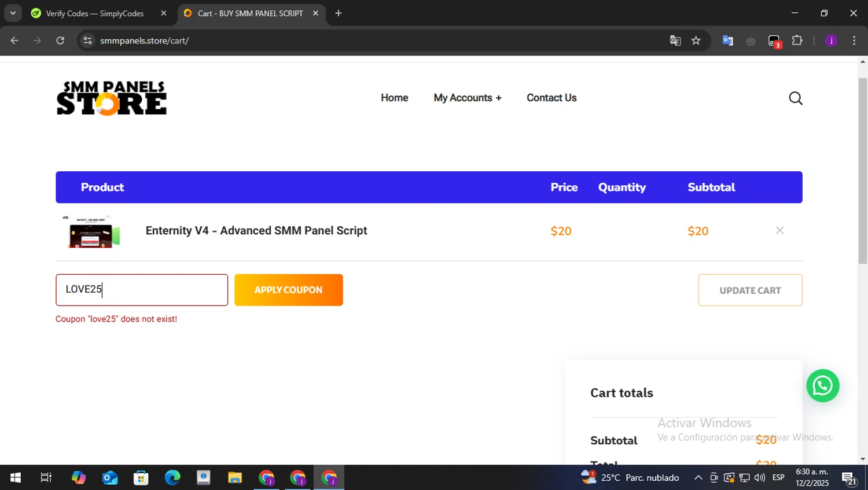This screenshot has width=868, height=490.
Task: Show hidden system tray icons
Action: click(x=698, y=478)
